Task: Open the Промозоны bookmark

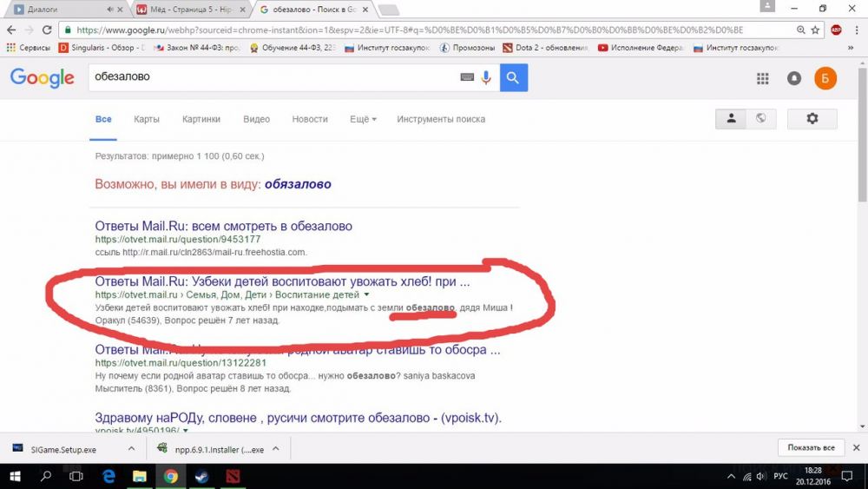Action: point(467,48)
